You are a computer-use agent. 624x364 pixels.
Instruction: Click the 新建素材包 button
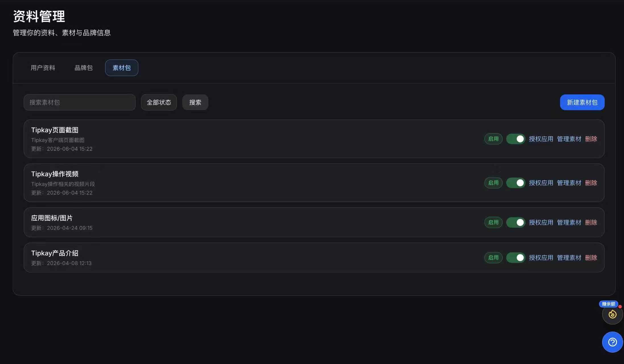click(x=582, y=102)
